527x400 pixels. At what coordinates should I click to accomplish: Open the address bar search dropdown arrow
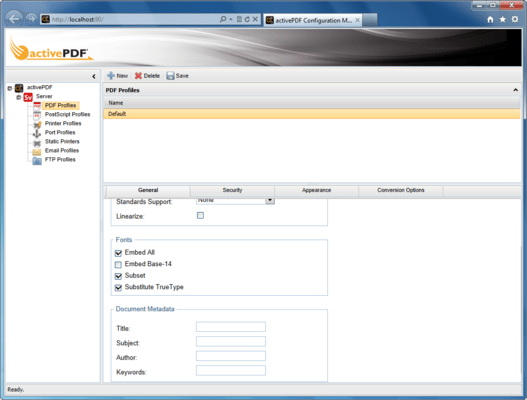click(x=231, y=19)
